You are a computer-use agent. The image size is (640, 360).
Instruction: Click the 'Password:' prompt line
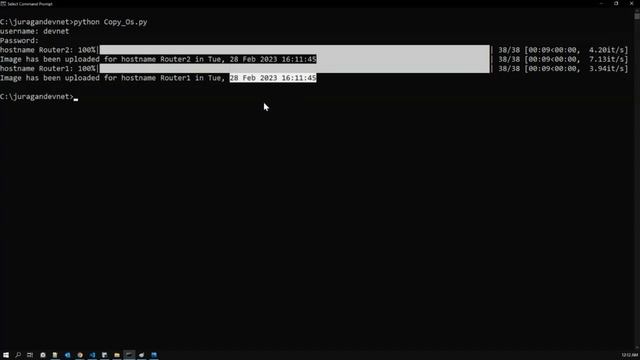tap(19, 41)
